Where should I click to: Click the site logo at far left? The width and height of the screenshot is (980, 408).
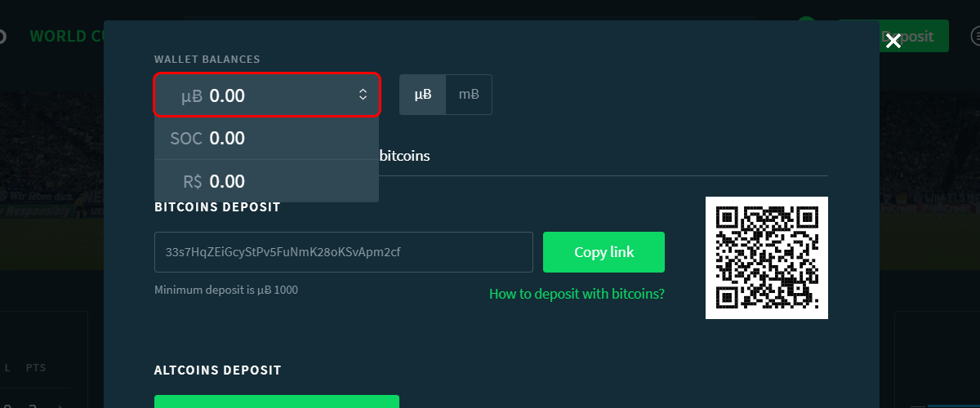coord(2,37)
